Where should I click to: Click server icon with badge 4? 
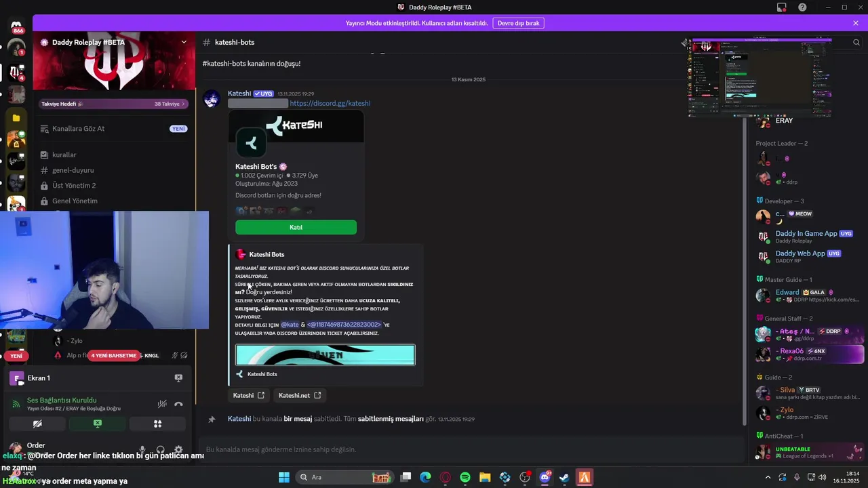point(16,71)
